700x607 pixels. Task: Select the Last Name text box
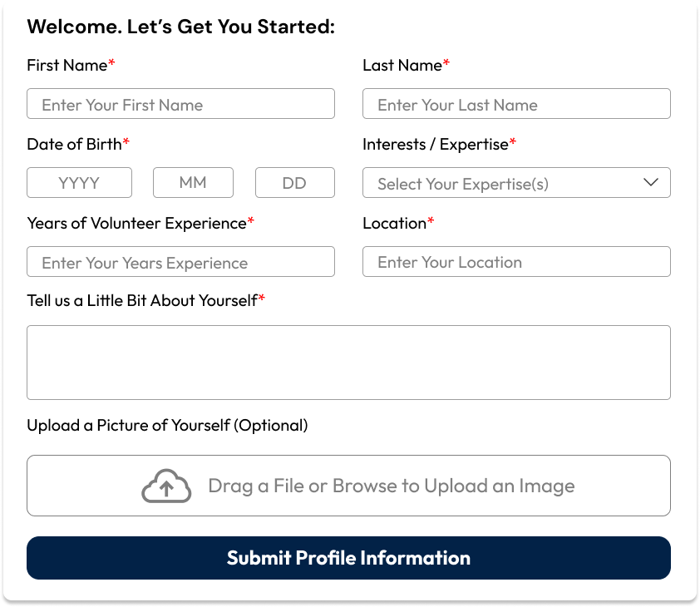tap(516, 104)
